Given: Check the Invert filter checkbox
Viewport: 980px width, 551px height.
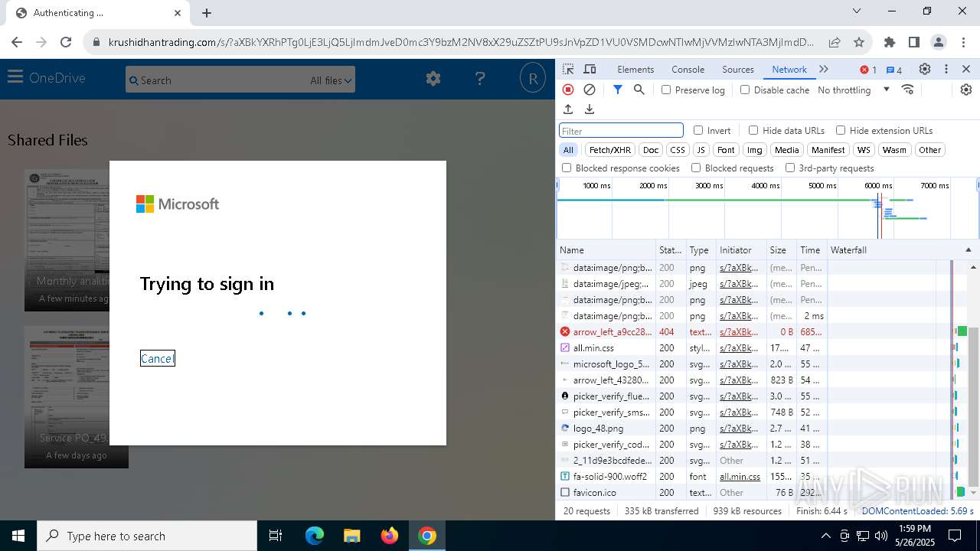Looking at the screenshot, I should tap(698, 130).
